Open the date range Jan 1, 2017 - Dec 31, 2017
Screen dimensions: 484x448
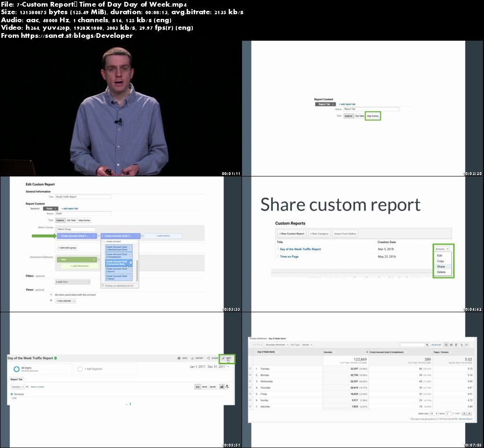point(209,367)
